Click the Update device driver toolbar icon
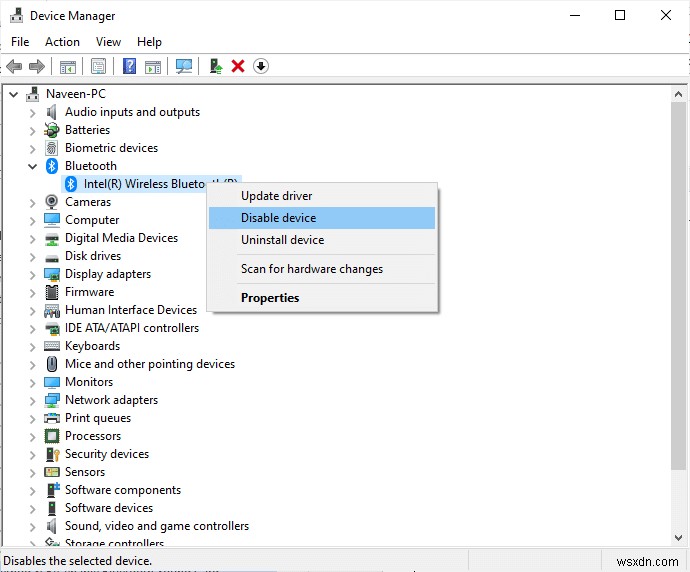The image size is (690, 572). tap(215, 66)
